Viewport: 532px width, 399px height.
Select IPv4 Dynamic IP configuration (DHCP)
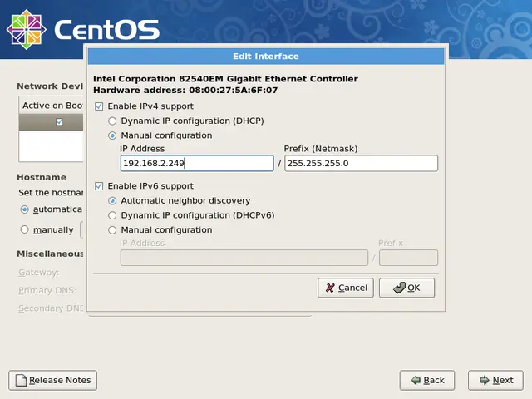click(112, 121)
